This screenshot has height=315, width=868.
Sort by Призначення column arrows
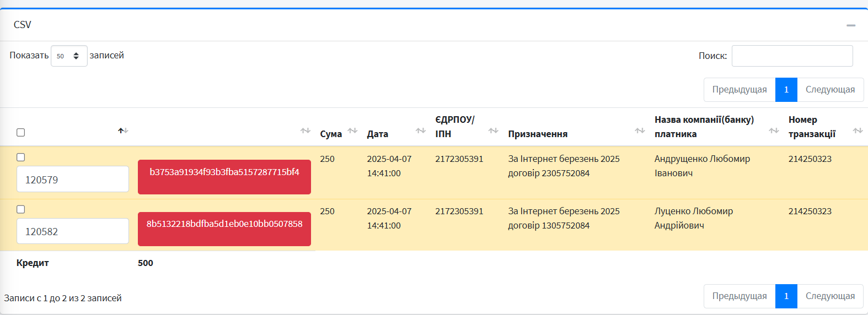[640, 131]
